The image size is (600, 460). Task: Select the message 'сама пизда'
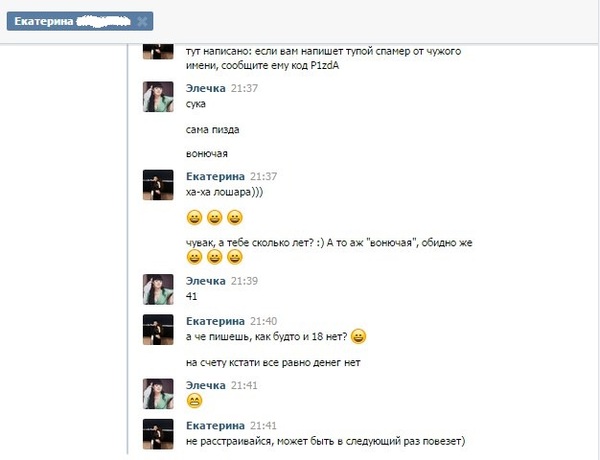tap(212, 130)
